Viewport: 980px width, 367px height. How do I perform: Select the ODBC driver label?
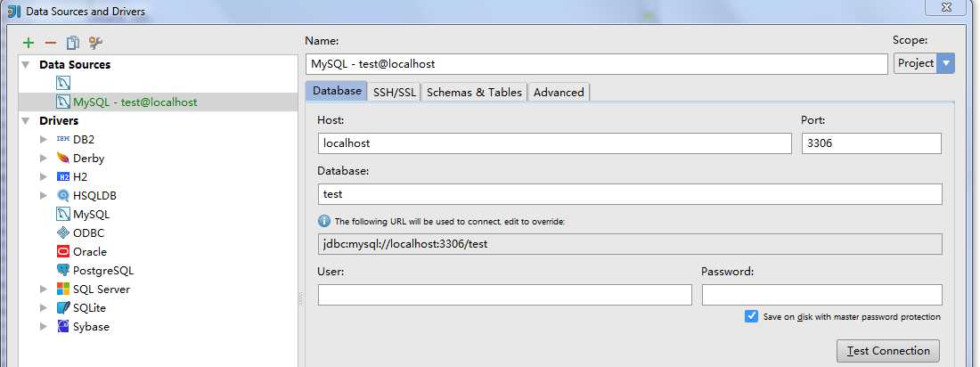89,232
